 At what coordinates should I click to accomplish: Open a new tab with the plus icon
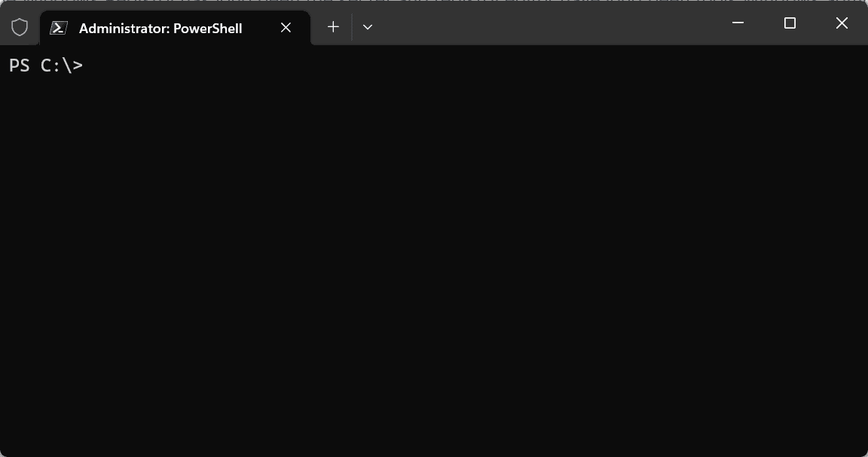pyautogui.click(x=333, y=27)
